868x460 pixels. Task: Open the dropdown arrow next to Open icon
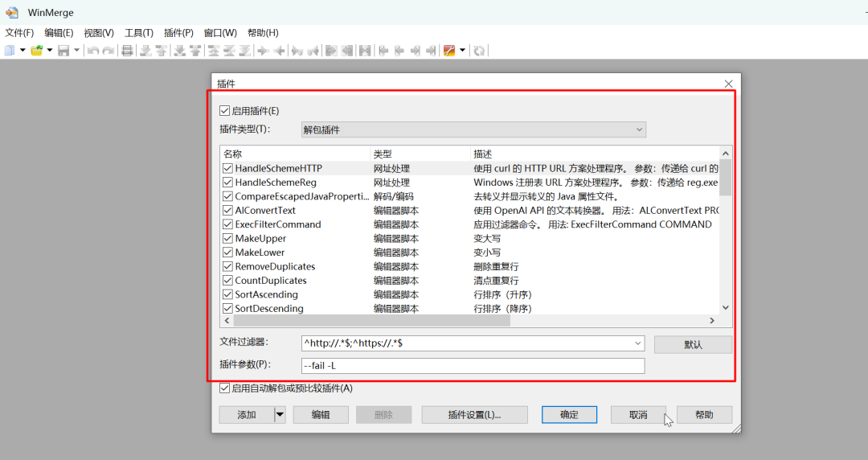point(49,51)
